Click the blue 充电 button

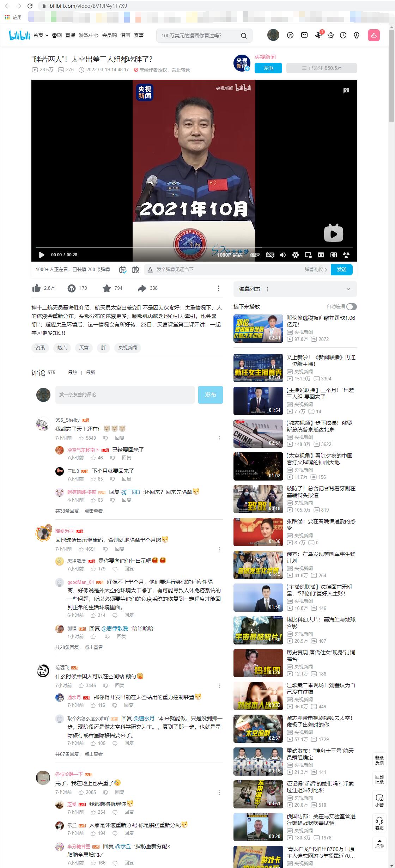click(268, 68)
